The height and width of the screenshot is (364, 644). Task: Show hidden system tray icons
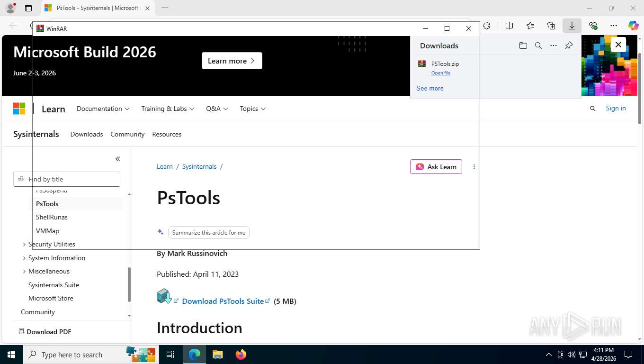tap(548, 355)
